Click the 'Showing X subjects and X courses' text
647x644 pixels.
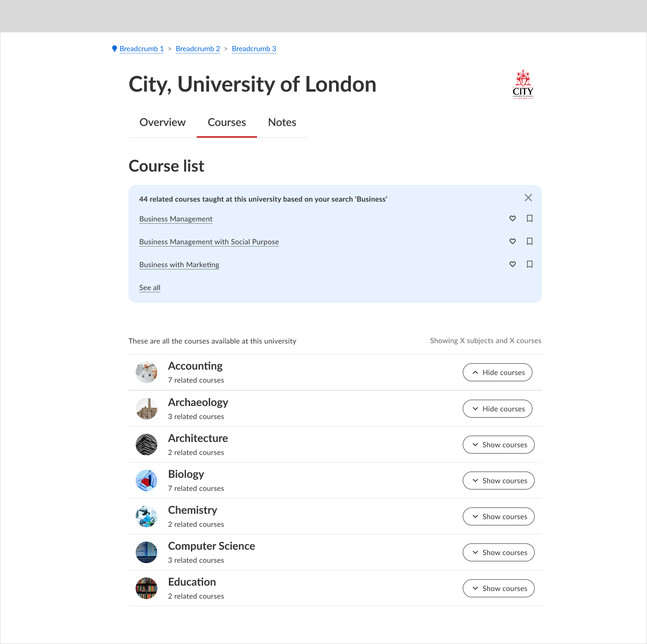[486, 341]
